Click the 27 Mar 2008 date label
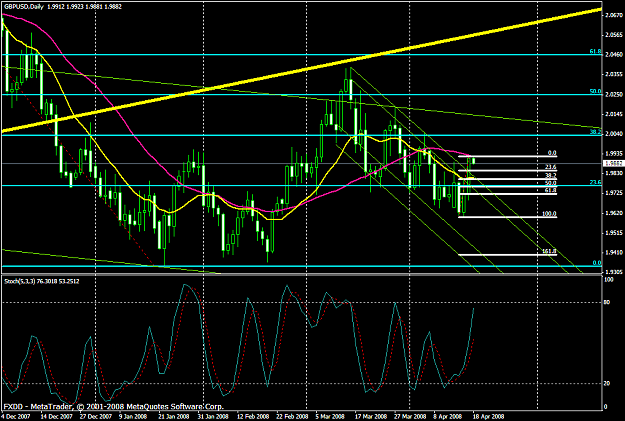 (411, 417)
